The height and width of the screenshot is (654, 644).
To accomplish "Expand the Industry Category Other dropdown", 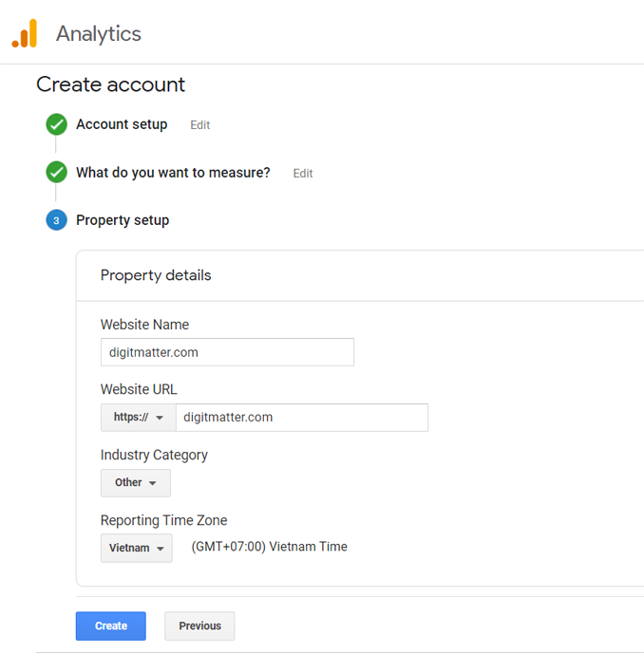I will click(136, 483).
